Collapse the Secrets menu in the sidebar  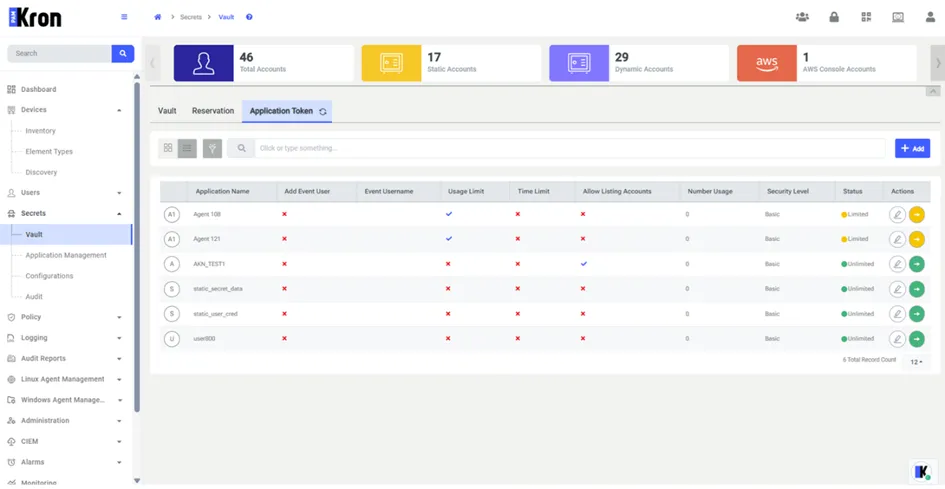click(119, 213)
